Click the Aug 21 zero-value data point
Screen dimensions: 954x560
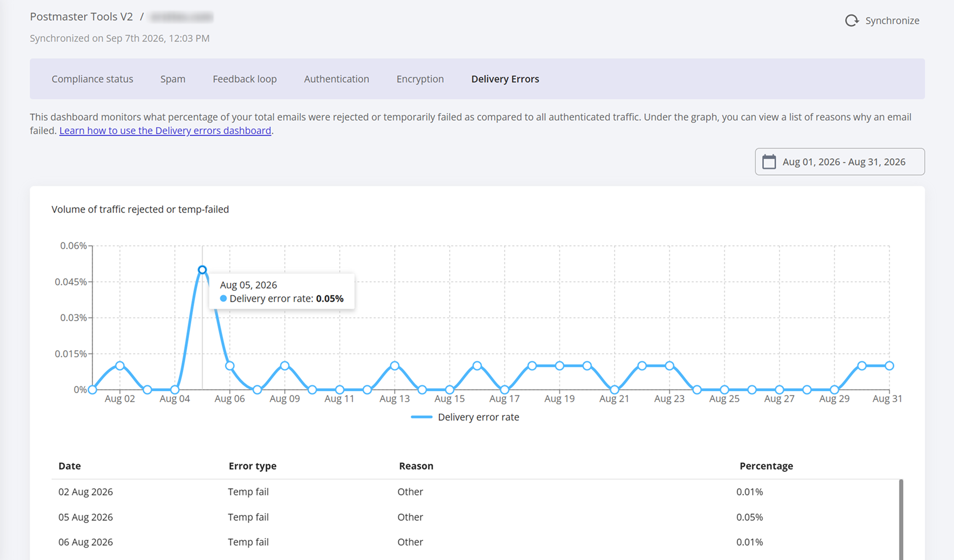click(614, 390)
